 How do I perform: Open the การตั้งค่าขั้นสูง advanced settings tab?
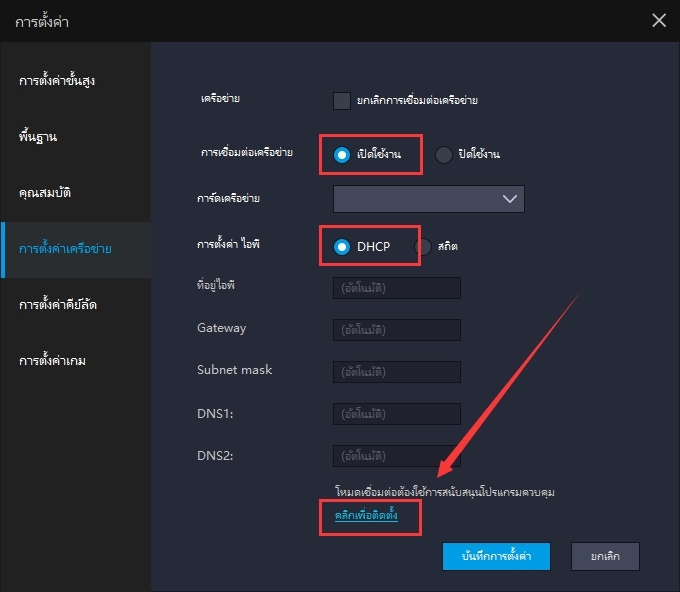(x=57, y=79)
